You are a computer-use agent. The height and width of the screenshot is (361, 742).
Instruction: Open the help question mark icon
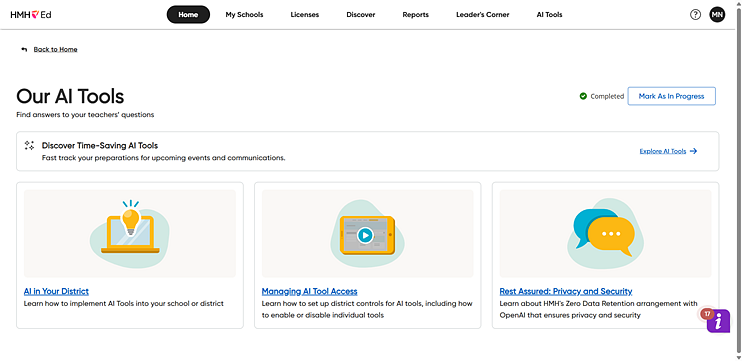tap(695, 15)
